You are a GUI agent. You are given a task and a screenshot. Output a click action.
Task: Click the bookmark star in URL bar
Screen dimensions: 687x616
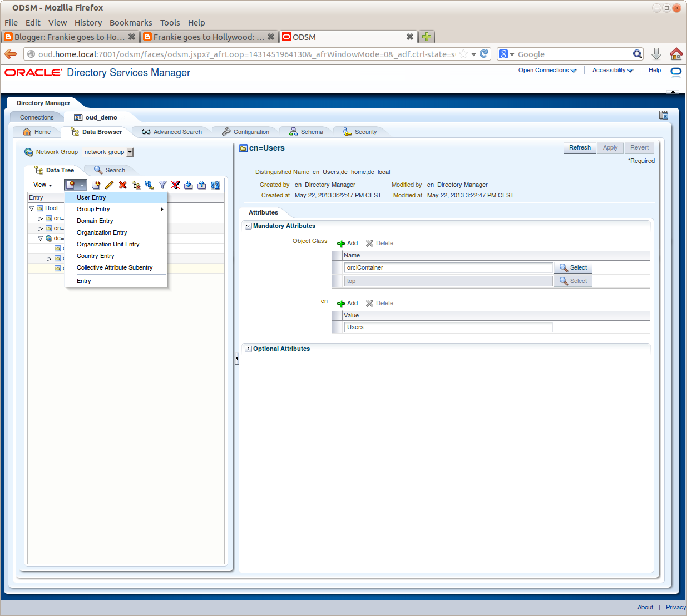pyautogui.click(x=463, y=54)
